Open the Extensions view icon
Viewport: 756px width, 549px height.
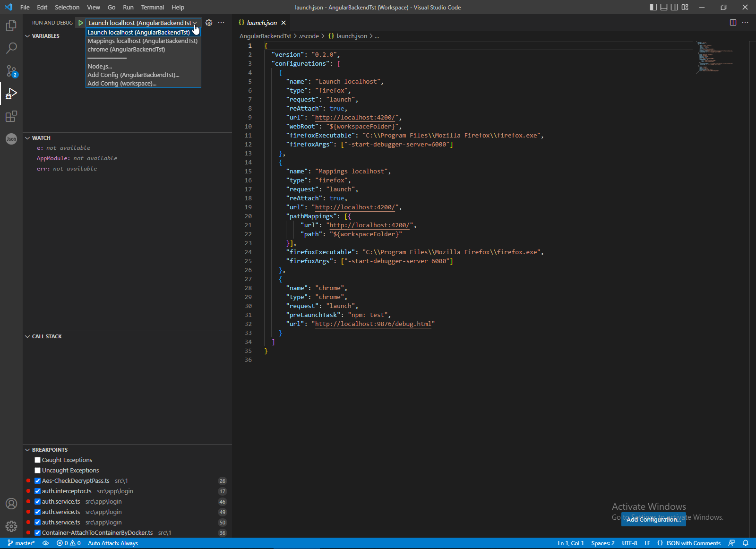point(11,116)
